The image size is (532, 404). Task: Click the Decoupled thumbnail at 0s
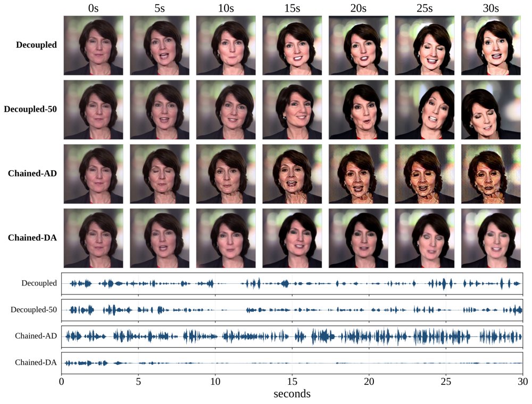tap(93, 45)
